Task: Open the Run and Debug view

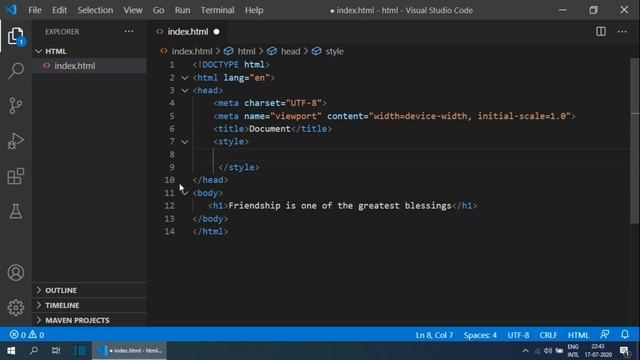Action: tap(16, 141)
